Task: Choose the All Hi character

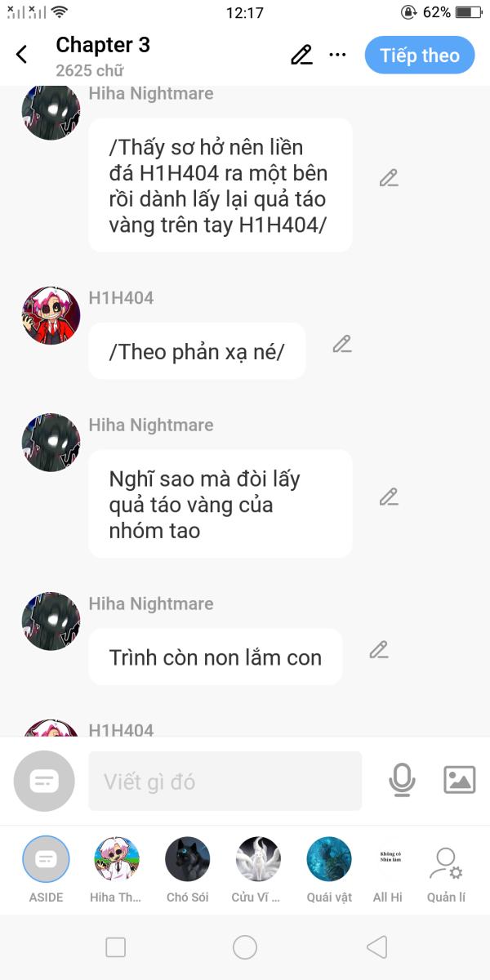Action: [x=388, y=870]
